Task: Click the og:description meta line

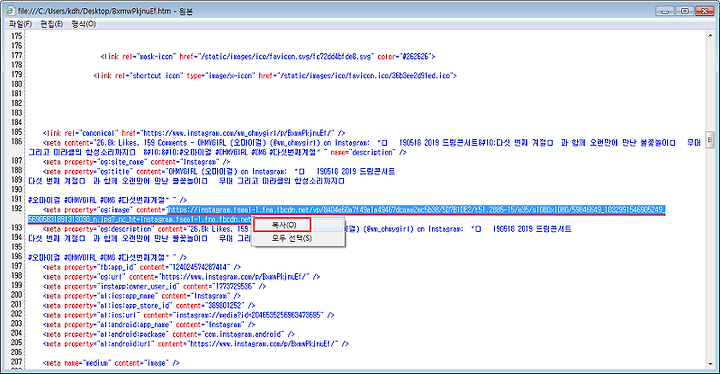Action: pos(307,229)
